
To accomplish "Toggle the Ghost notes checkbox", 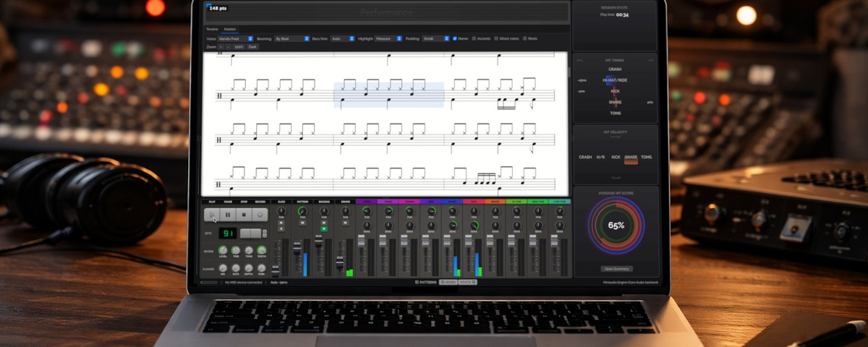I will [x=496, y=38].
